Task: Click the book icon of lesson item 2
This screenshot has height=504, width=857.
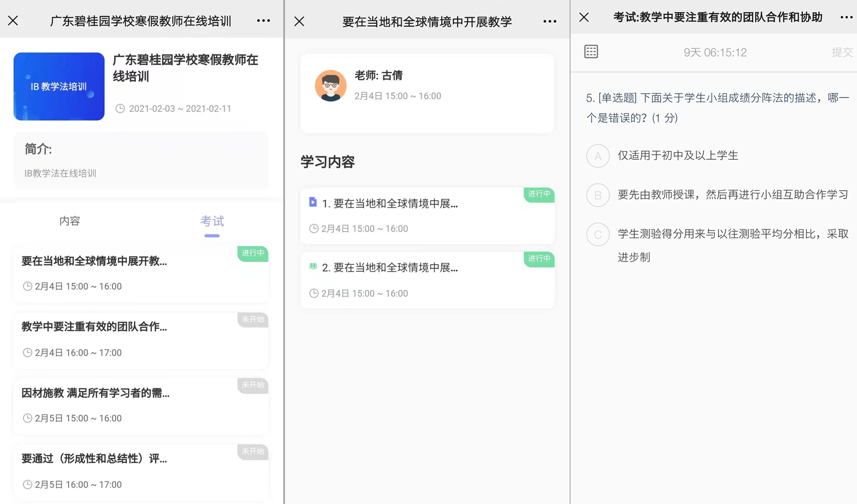Action: pyautogui.click(x=313, y=267)
